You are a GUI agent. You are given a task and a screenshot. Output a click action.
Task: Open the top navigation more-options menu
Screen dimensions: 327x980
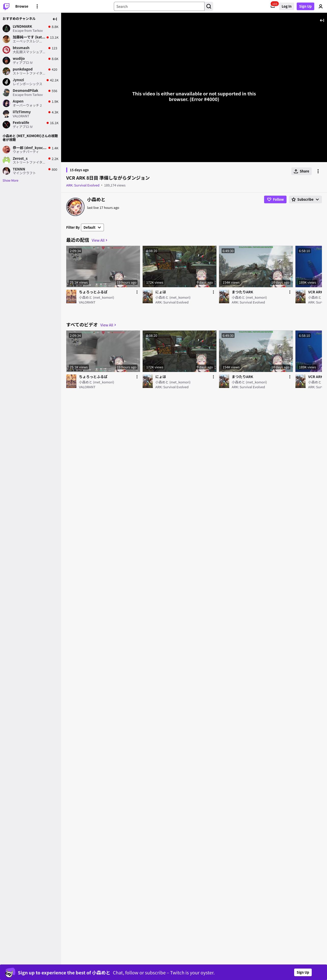pos(37,6)
